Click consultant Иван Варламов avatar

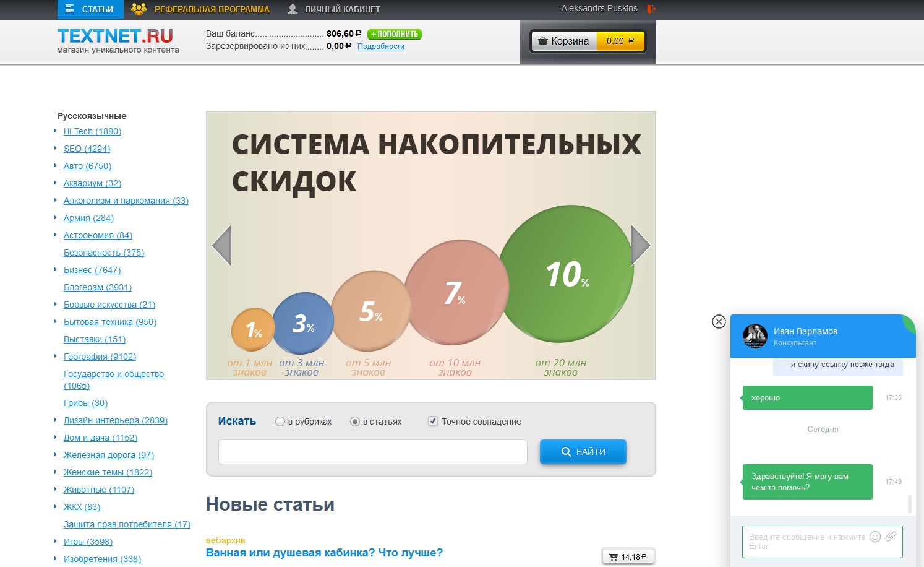[755, 336]
